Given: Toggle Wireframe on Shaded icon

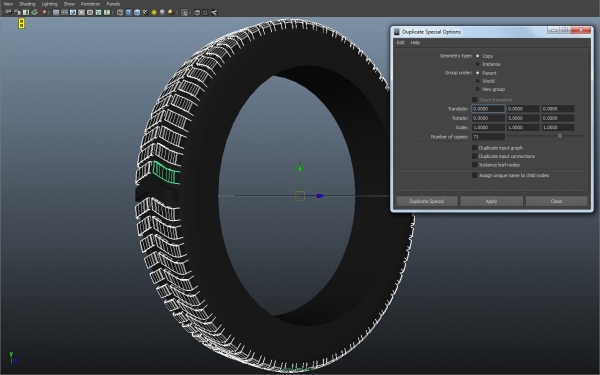Looking at the screenshot, I should pyautogui.click(x=137, y=12).
